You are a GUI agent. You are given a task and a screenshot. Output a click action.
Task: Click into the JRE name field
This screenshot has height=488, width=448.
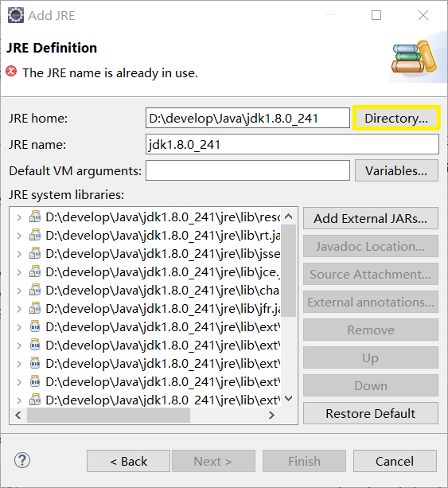[x=293, y=144]
